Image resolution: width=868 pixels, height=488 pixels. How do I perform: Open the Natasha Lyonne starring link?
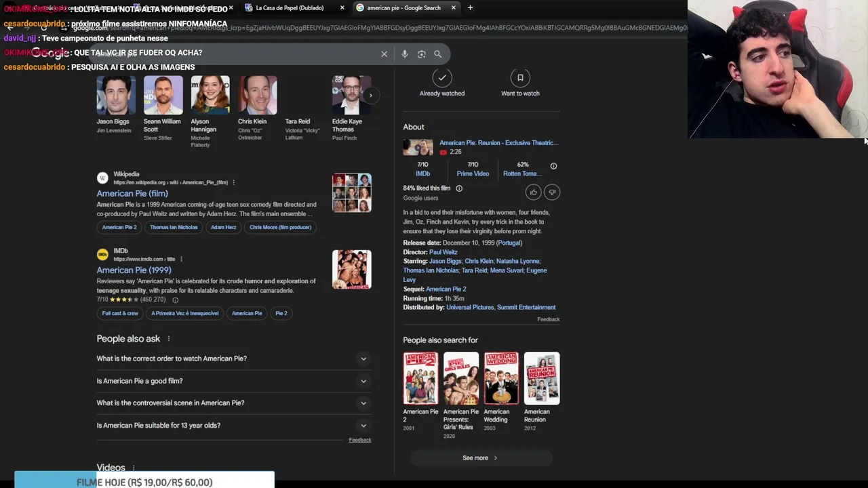pos(518,261)
